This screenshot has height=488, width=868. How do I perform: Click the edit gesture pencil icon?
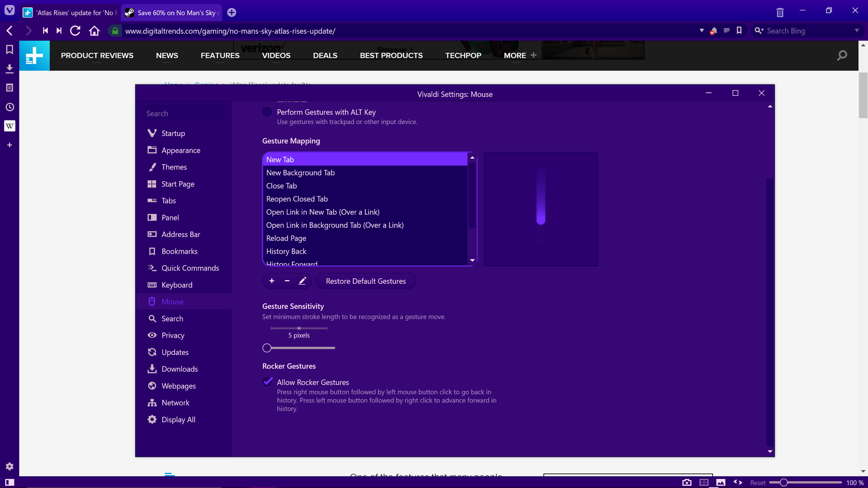(x=302, y=281)
